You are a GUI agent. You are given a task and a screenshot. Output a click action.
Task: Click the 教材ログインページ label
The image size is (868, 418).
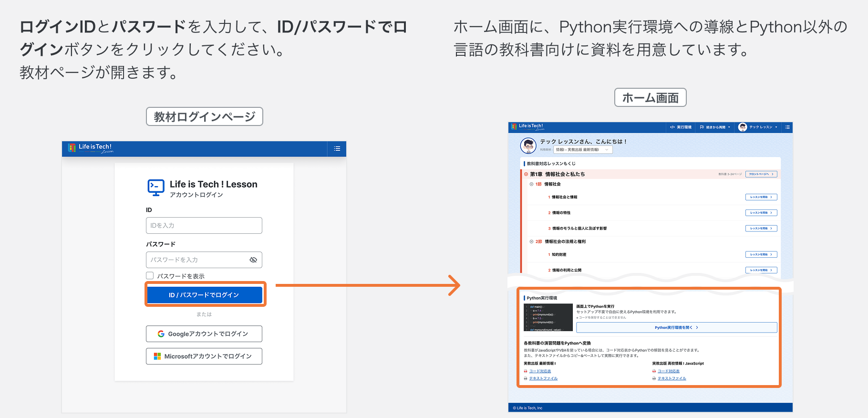[205, 116]
